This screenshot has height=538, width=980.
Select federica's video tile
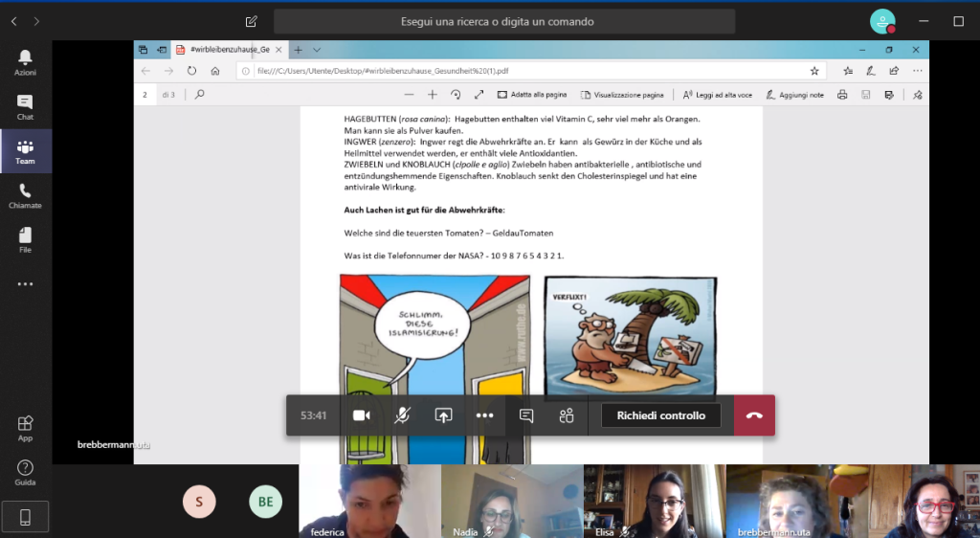click(x=369, y=501)
